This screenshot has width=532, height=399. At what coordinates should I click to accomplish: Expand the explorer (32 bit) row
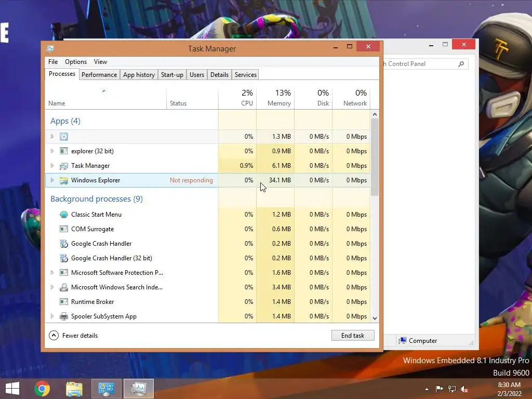pyautogui.click(x=52, y=151)
